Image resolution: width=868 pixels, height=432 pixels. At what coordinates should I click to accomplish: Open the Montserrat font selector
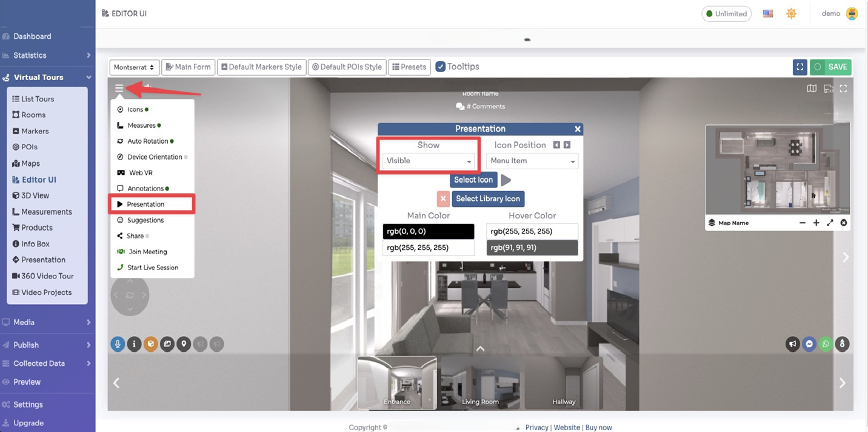[134, 67]
